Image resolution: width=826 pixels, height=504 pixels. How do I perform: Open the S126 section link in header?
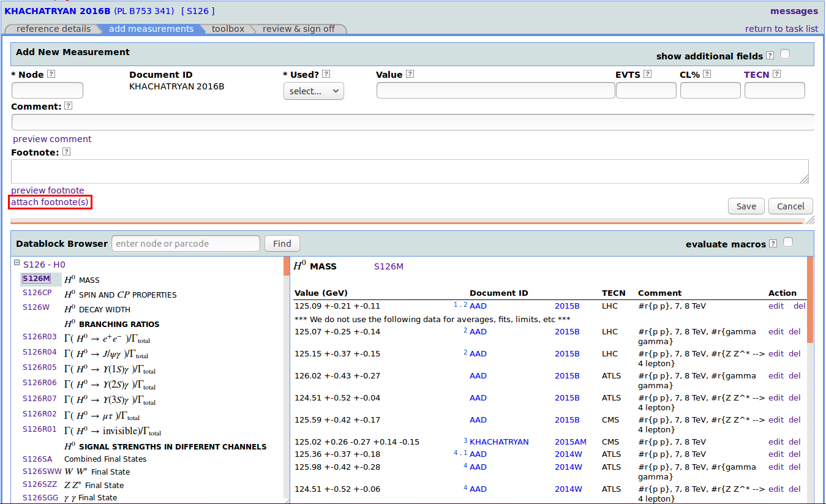pos(198,11)
